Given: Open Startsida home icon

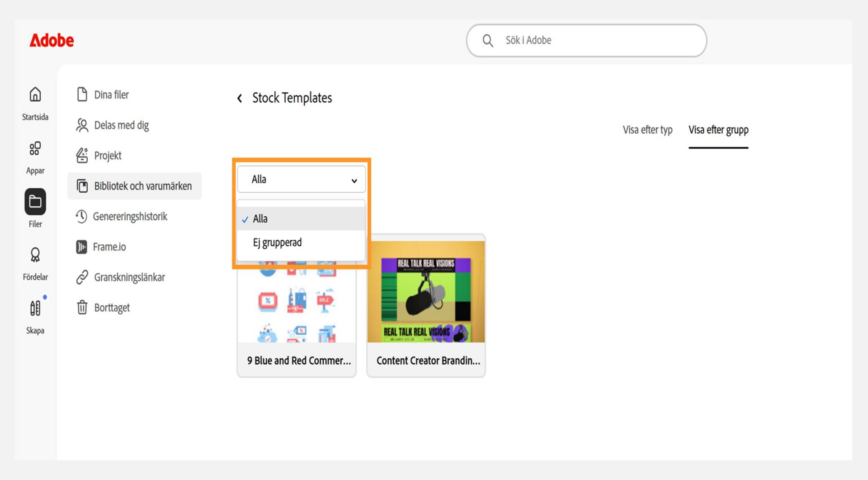Looking at the screenshot, I should 35,95.
